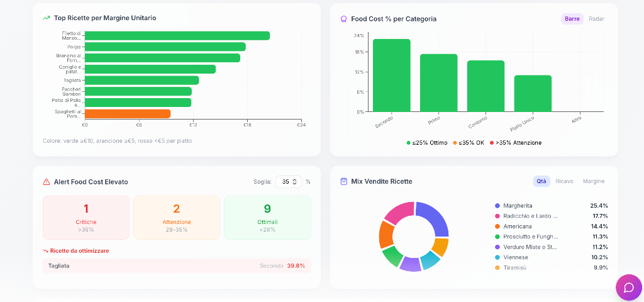Viewport: 644px width, 302px height.
Task: Click the Attenzione count card
Action: coord(177,217)
